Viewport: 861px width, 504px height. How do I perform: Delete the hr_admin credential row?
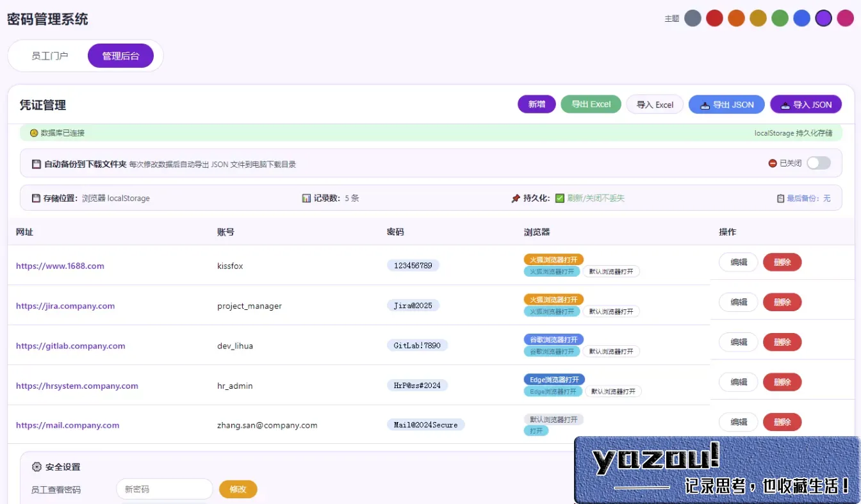(x=782, y=382)
